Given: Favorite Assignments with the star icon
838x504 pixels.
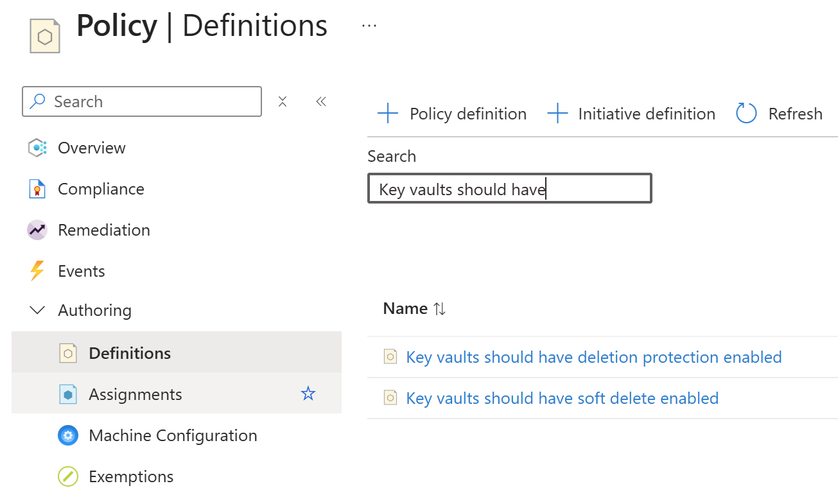Looking at the screenshot, I should point(308,394).
